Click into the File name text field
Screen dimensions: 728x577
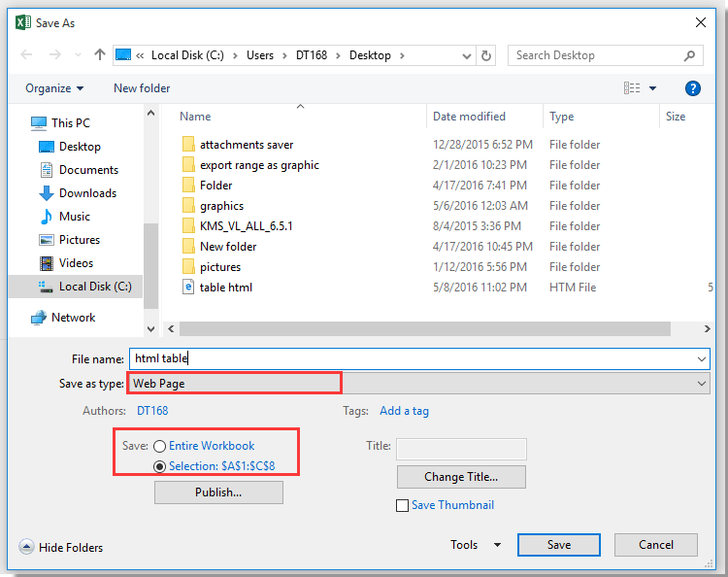point(417,359)
